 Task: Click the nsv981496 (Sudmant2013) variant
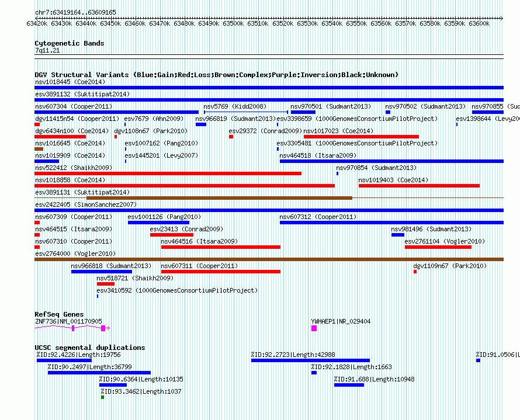tap(398, 235)
